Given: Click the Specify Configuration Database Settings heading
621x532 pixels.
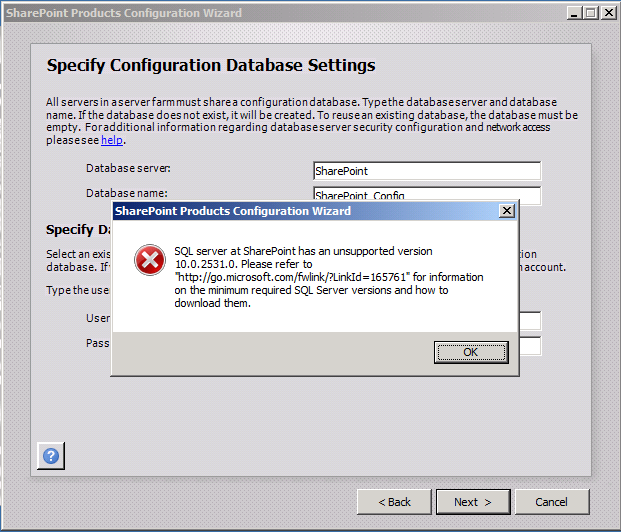Looking at the screenshot, I should (211, 66).
